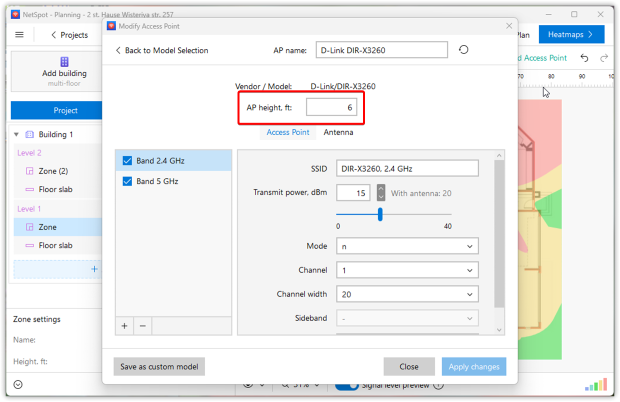Toggle the Band 5 GHz checkbox
The height and width of the screenshot is (402, 620).
[127, 181]
